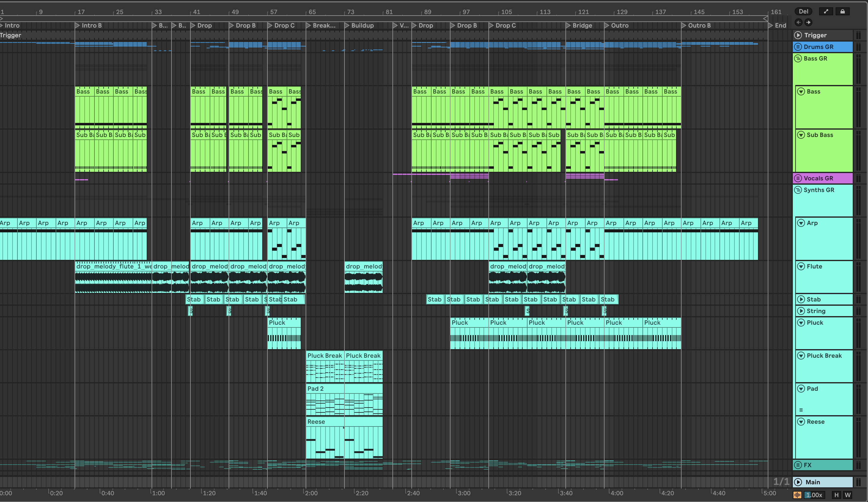This screenshot has height=502, width=868.
Task: Click the 1/1 grid size indicator
Action: 781,482
